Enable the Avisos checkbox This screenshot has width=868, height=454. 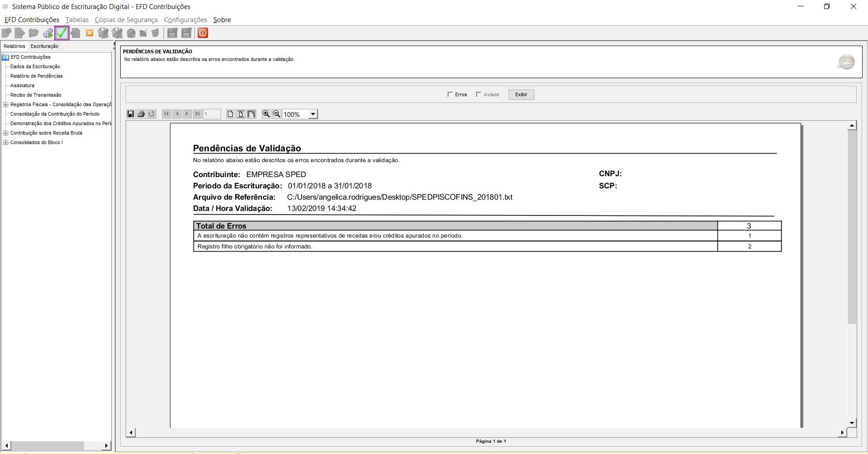479,94
